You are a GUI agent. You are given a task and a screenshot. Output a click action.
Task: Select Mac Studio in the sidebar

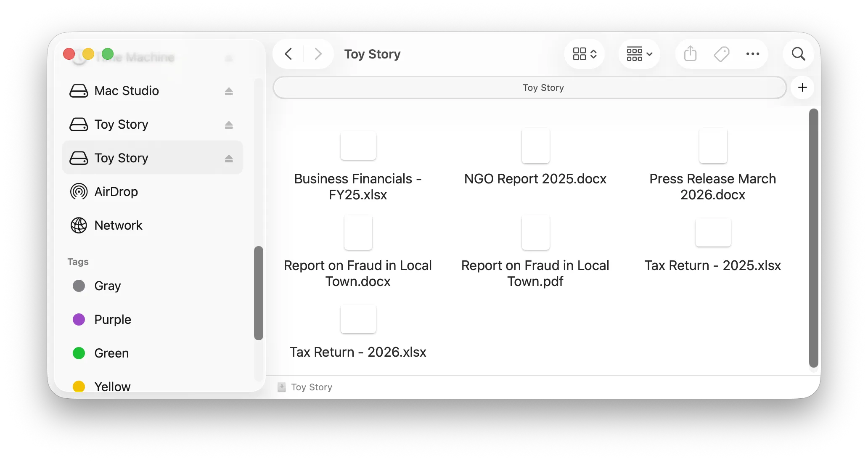126,91
